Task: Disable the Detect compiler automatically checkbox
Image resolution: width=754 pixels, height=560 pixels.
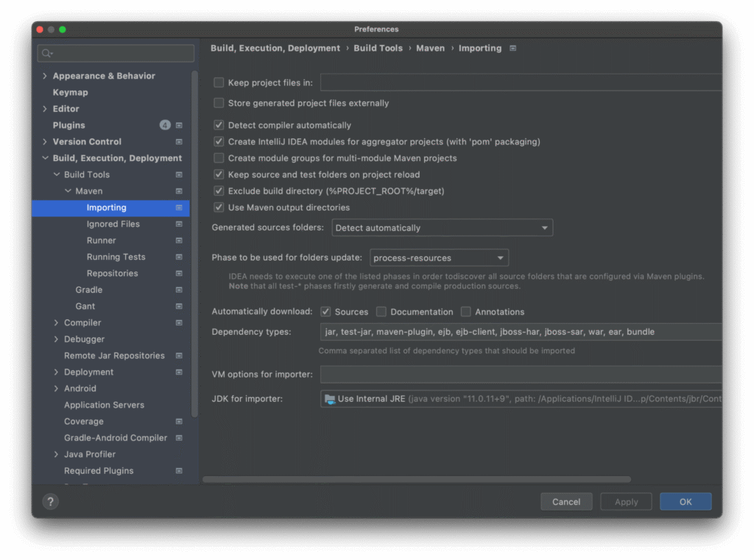Action: click(x=218, y=125)
